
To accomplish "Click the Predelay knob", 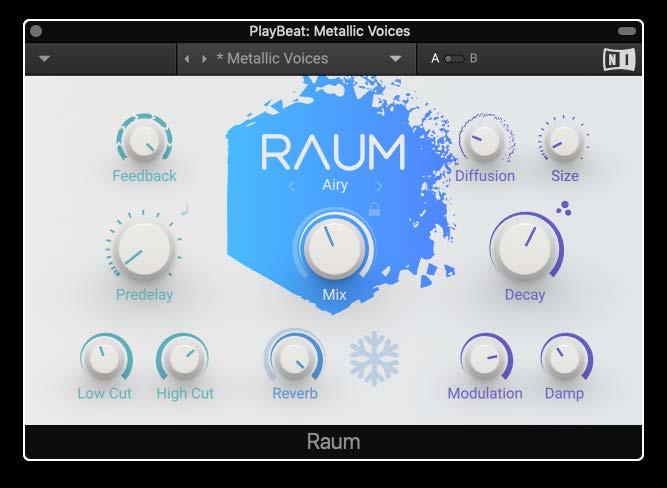I will pos(144,249).
